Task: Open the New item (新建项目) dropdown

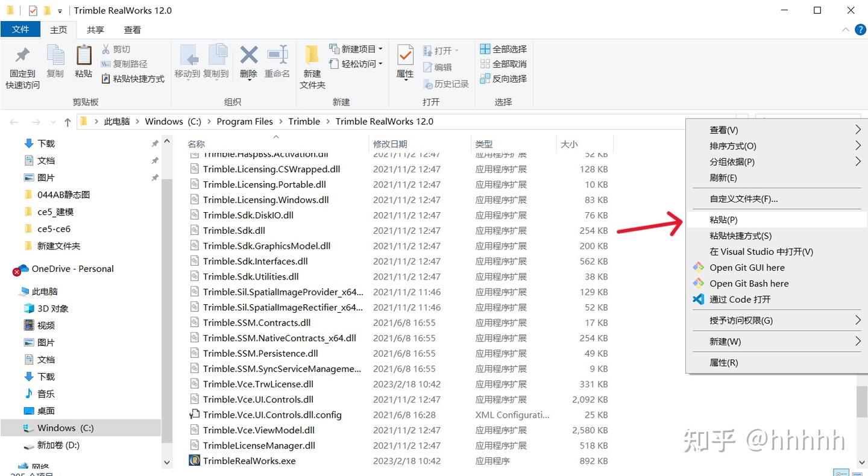Action: (356, 49)
